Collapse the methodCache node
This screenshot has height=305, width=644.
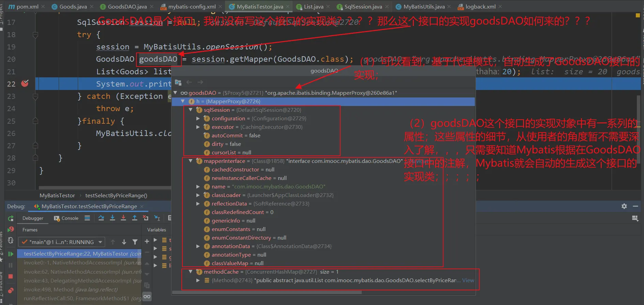pos(191,272)
